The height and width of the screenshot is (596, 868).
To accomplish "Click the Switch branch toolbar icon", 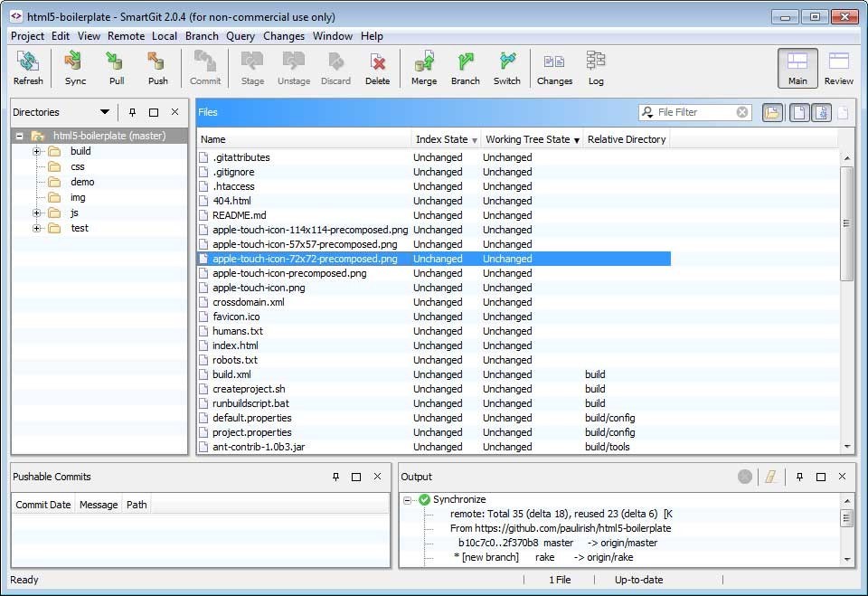I will 506,68.
